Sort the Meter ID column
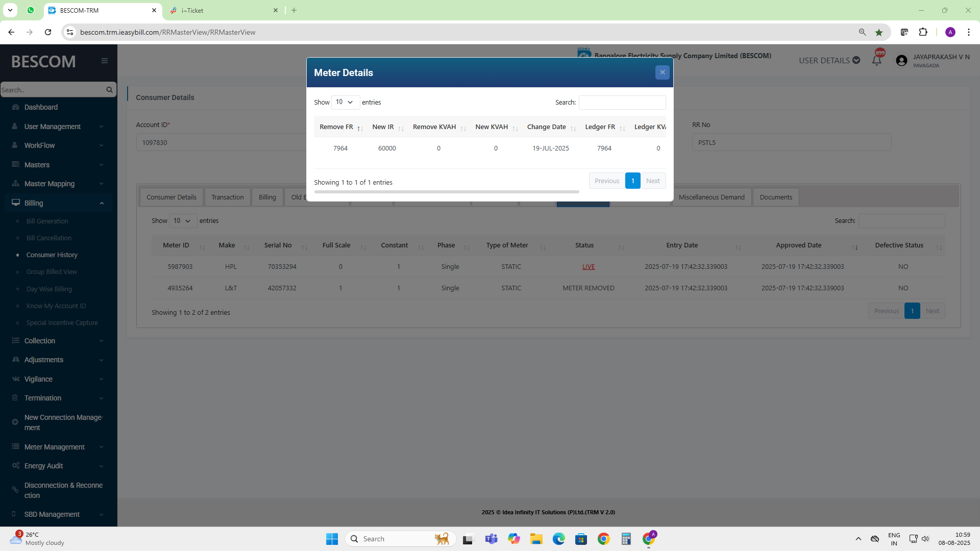 [176, 245]
